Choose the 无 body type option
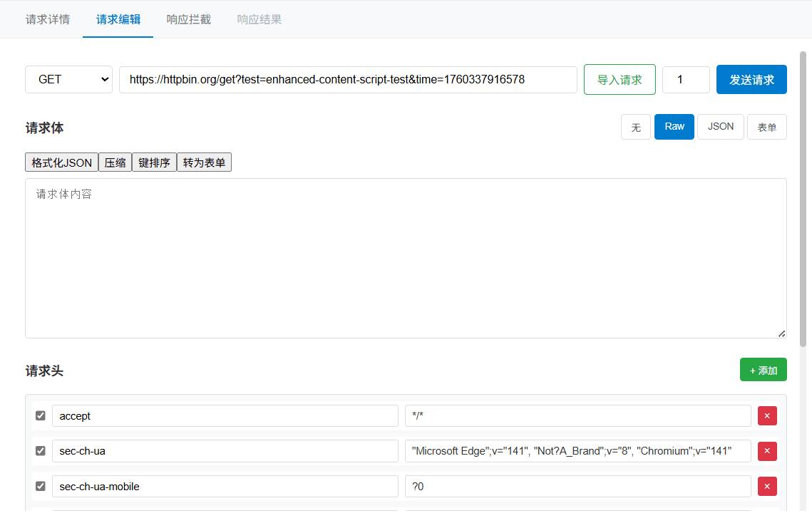Viewport: 812px width, 518px height. tap(636, 128)
